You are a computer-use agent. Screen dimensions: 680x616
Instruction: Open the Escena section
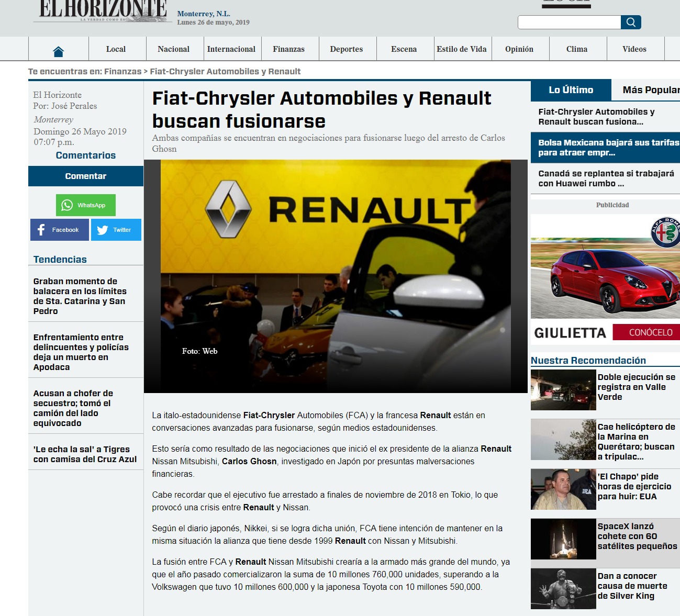pyautogui.click(x=404, y=49)
